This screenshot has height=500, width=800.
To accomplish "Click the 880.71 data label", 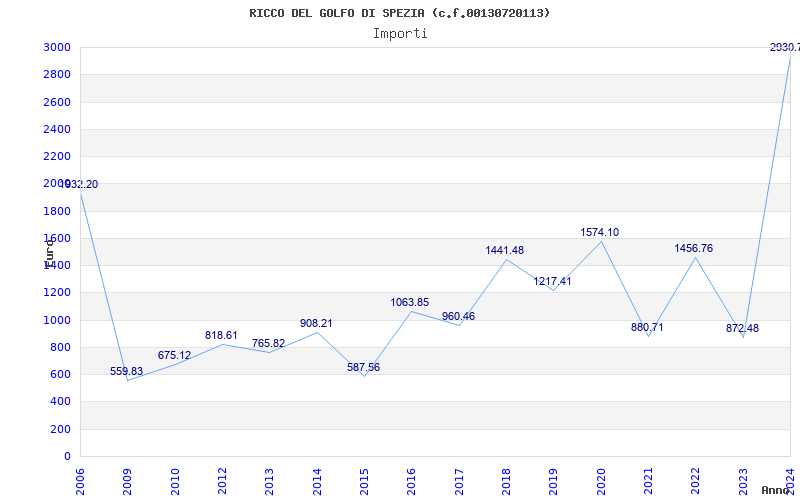I will click(x=647, y=327).
